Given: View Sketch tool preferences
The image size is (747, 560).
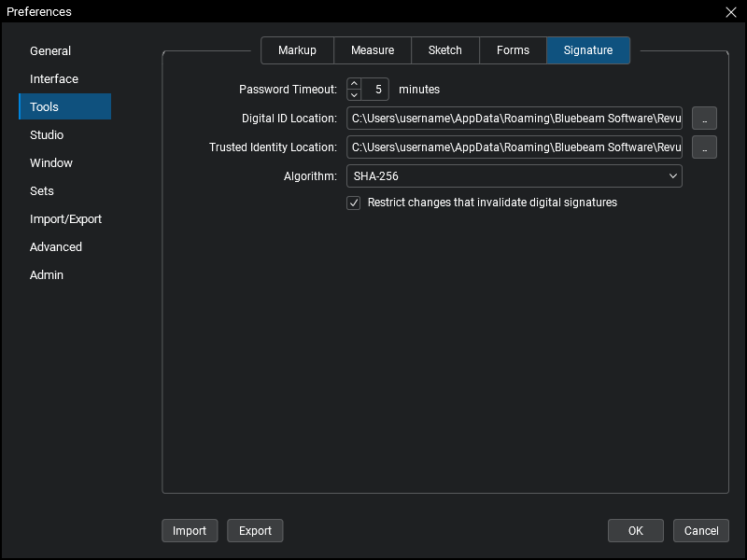Looking at the screenshot, I should click(x=444, y=50).
